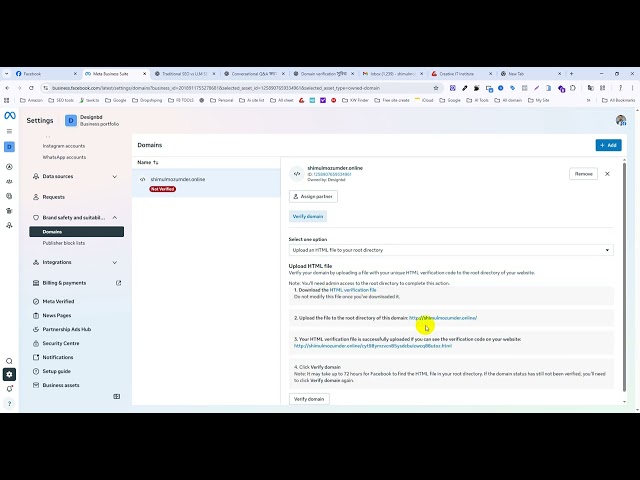Screen dimensions: 640x480
Task: Expand the Integrations section
Action: [115, 262]
